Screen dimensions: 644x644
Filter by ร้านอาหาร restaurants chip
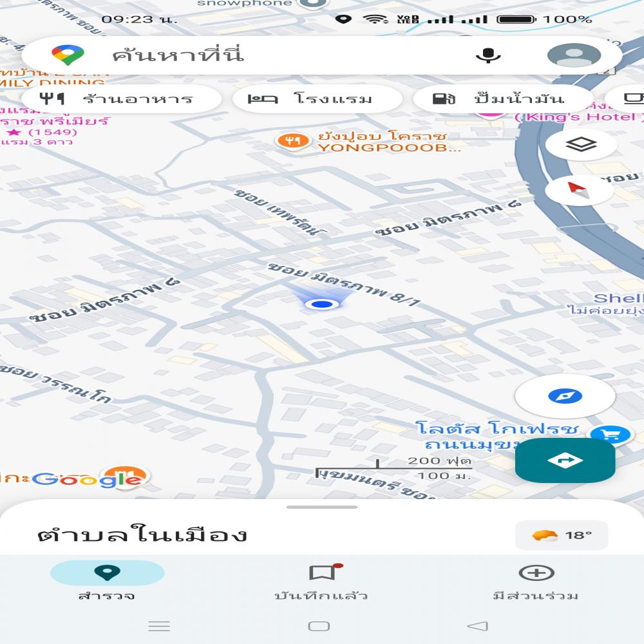[x=122, y=99]
